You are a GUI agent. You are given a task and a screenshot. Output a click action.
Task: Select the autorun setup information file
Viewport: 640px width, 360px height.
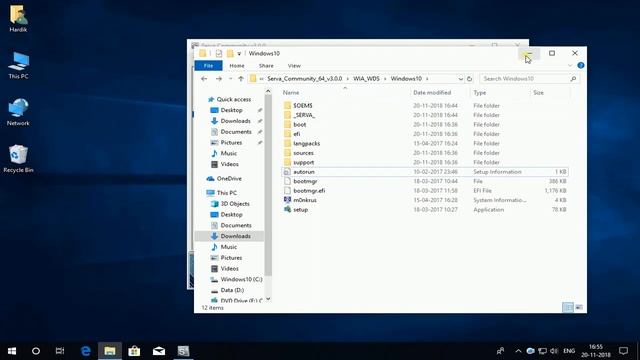424,172
